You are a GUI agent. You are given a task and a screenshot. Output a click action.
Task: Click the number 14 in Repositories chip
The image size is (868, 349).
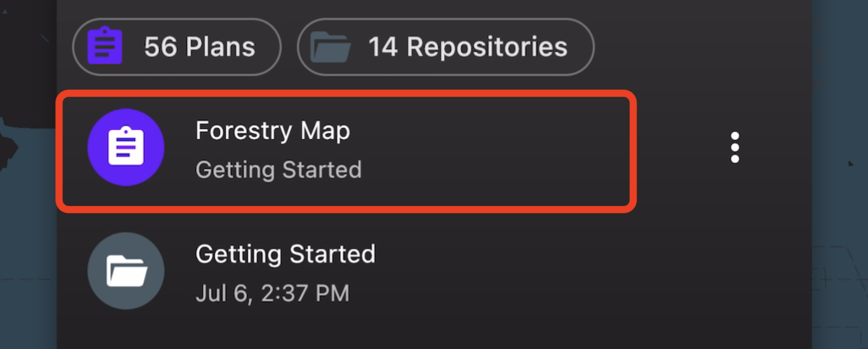coord(383,47)
